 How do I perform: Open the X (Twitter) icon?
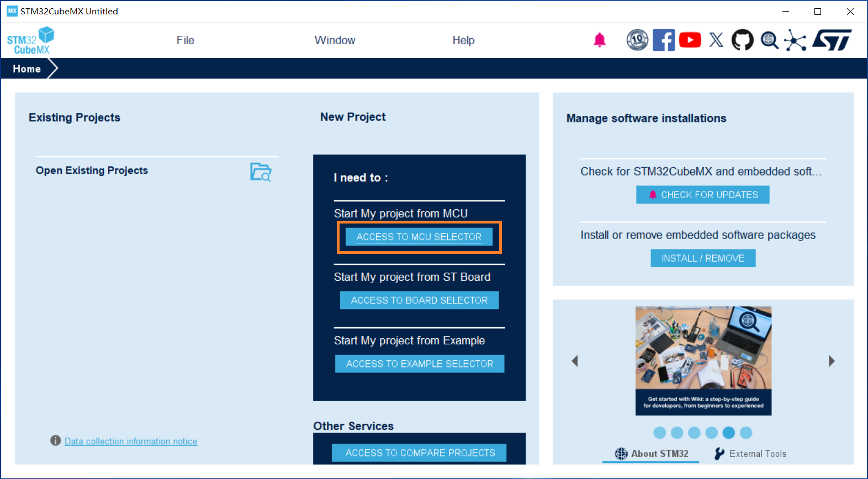click(x=716, y=40)
